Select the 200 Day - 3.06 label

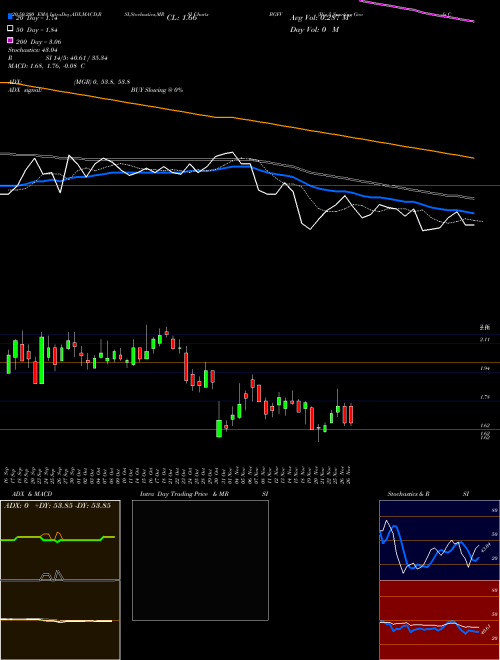(38, 42)
